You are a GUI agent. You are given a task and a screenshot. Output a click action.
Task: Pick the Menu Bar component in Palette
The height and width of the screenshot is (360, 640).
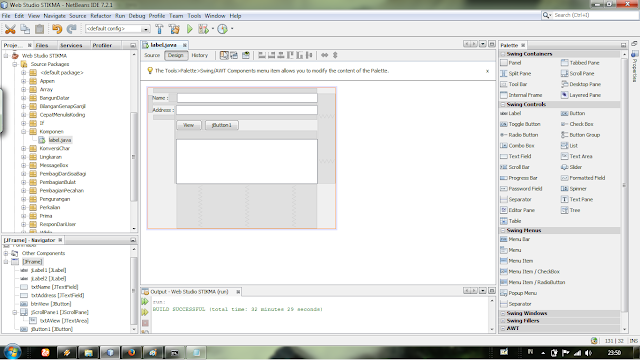point(515,239)
